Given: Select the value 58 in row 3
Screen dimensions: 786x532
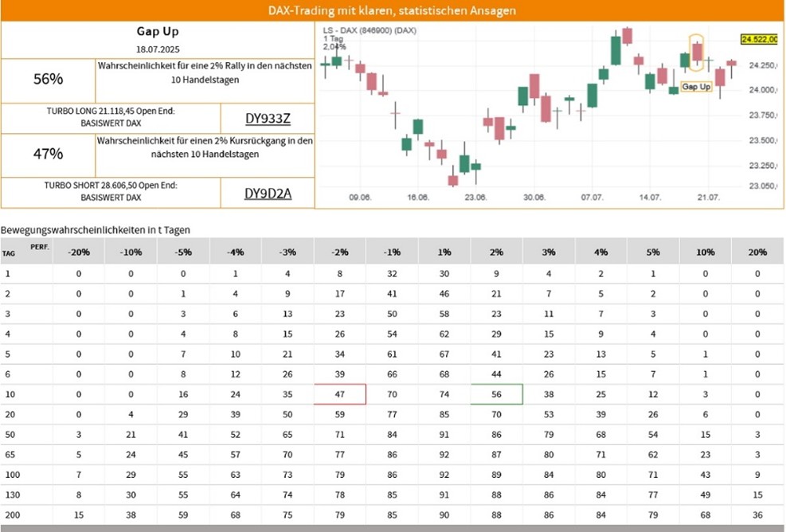Looking at the screenshot, I should (444, 314).
